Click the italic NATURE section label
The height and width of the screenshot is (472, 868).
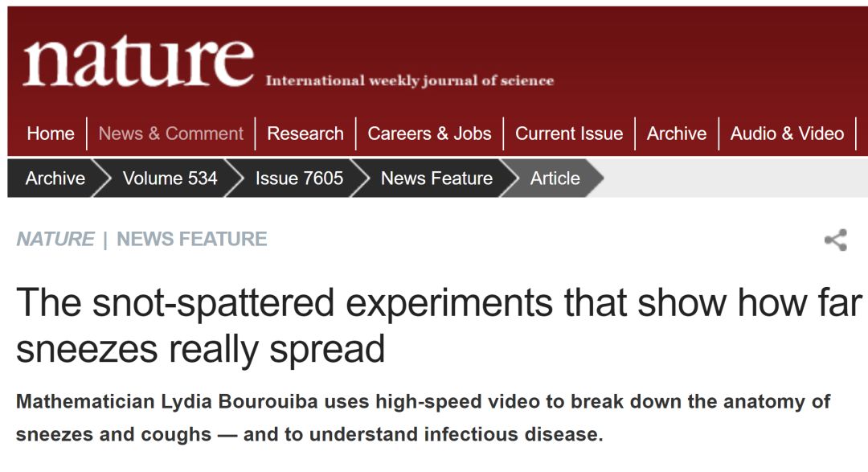(55, 240)
